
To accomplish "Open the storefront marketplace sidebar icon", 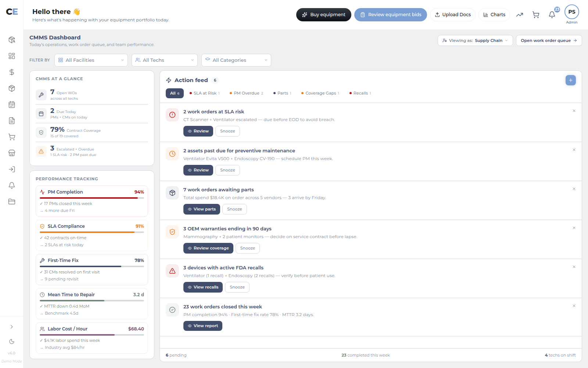I will coord(12,153).
